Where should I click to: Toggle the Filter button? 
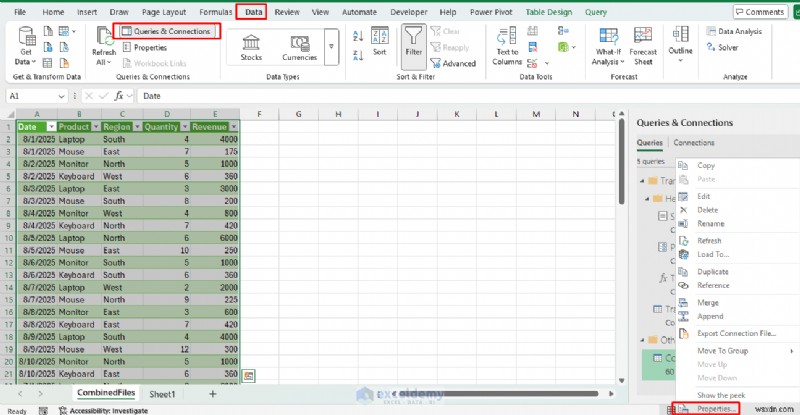pyautogui.click(x=413, y=47)
